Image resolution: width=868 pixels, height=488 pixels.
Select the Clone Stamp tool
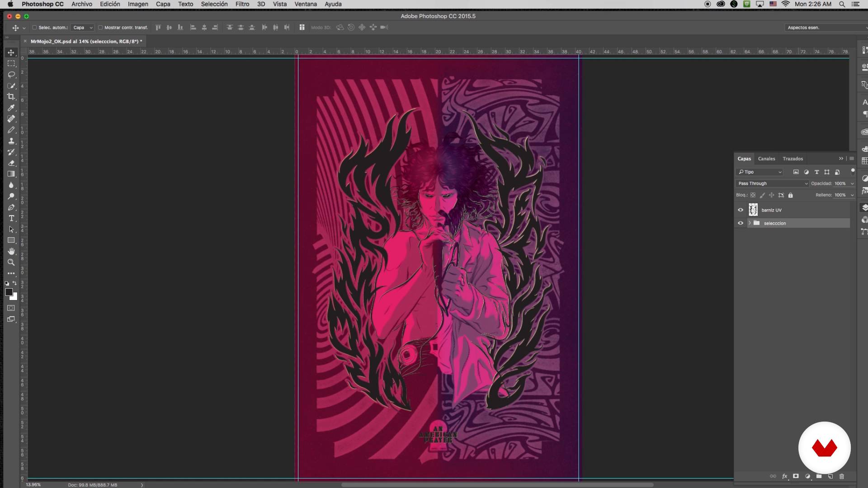11,141
